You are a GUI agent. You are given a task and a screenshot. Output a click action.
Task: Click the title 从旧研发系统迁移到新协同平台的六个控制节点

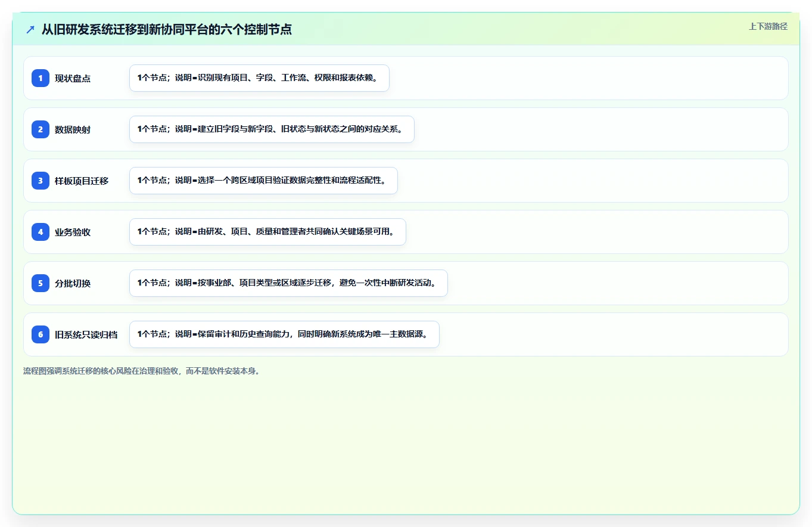(x=167, y=30)
